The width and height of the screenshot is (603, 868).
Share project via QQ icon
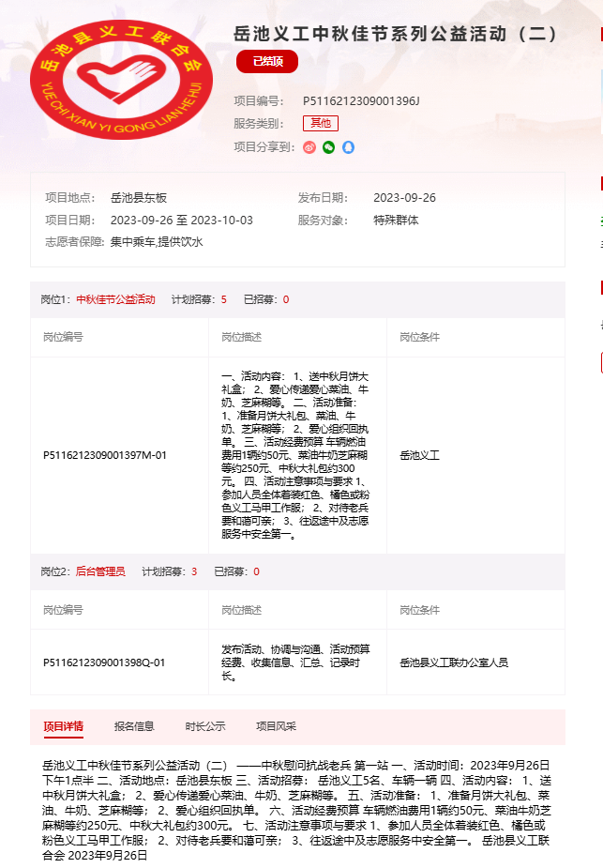[x=348, y=147]
